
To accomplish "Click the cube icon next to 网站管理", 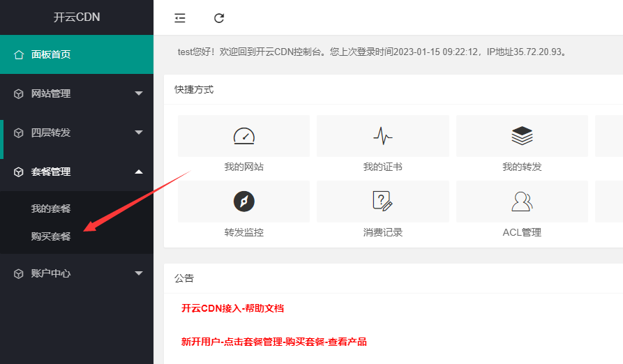I will point(19,93).
